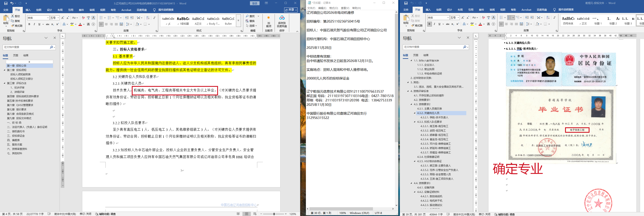The image size is (644, 216).
Task: Increase indent in left Word ribbon
Action: click(x=132, y=18)
